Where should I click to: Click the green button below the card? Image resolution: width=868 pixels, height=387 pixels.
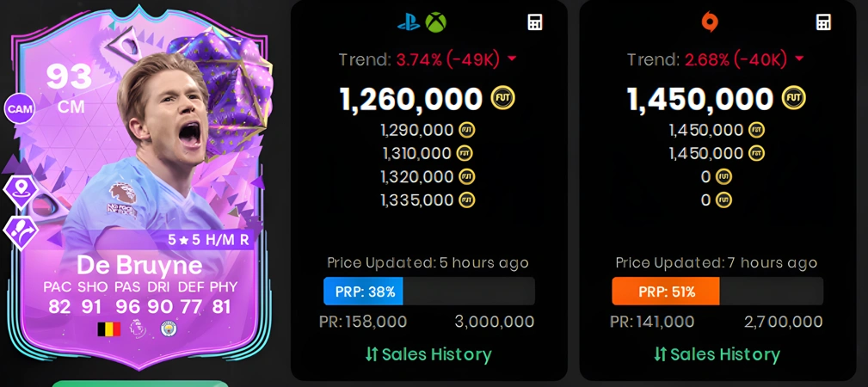[140, 384]
